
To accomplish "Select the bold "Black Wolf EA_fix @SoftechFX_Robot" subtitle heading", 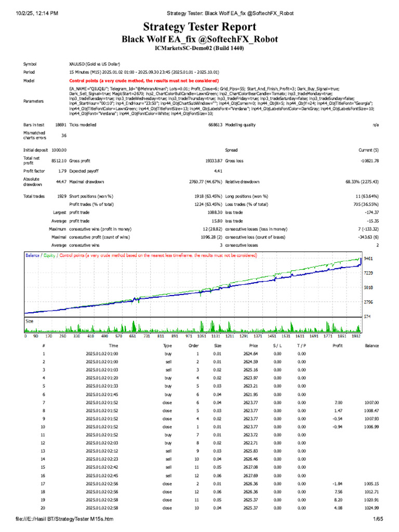I will tap(199, 39).
